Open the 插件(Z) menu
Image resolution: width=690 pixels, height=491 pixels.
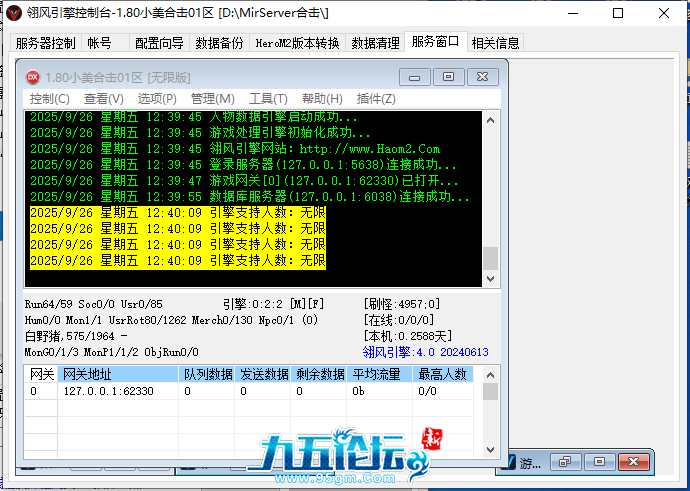376,99
